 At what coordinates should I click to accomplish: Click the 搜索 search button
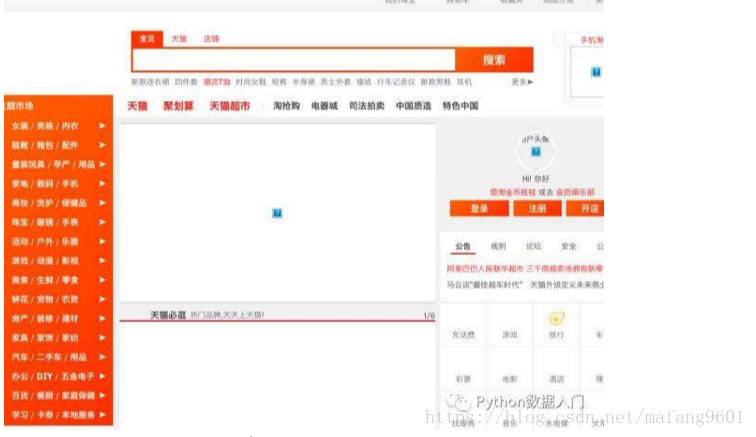point(494,60)
